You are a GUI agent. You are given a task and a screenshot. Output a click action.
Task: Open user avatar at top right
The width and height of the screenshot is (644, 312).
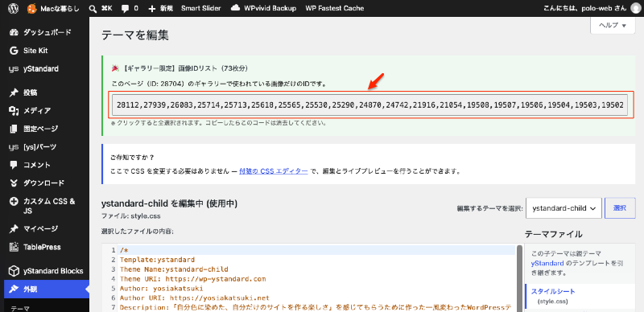tap(635, 8)
